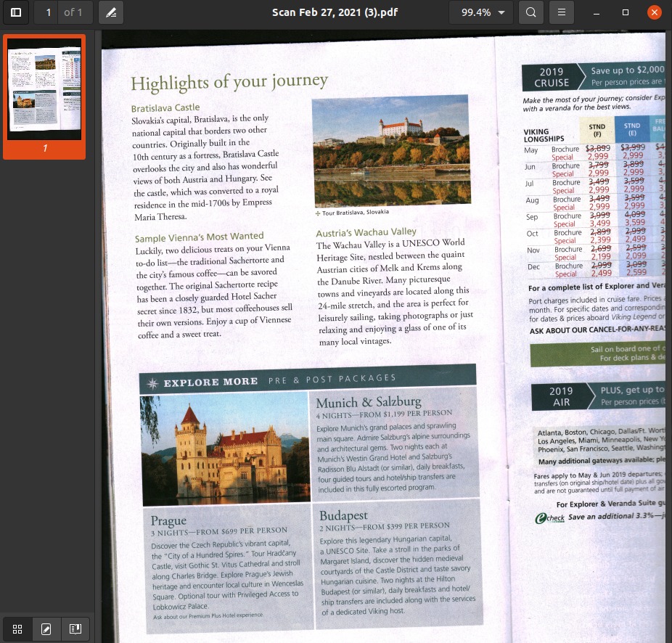Click the '2019 AIR' label
This screenshot has height=643, width=672.
pos(561,396)
